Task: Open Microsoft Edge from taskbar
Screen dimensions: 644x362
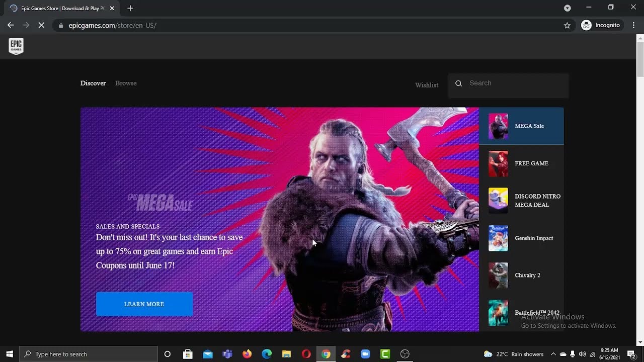Action: pyautogui.click(x=267, y=354)
